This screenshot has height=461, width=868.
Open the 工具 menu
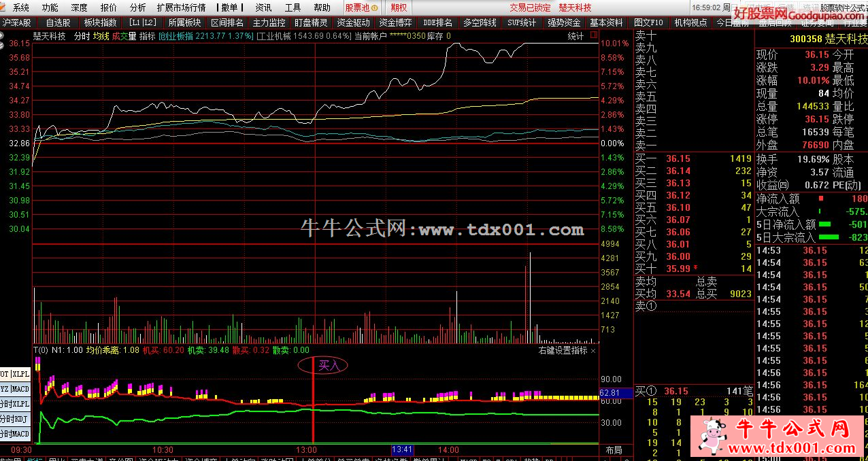point(293,7)
